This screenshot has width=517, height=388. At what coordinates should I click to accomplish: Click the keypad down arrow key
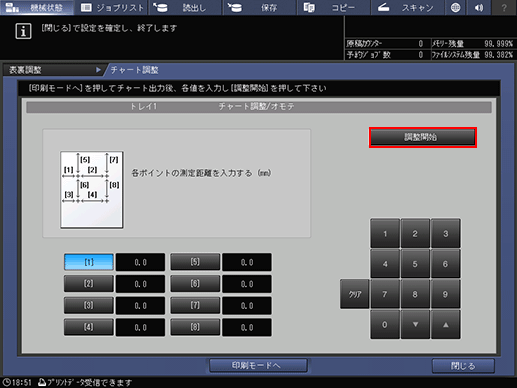tap(415, 324)
